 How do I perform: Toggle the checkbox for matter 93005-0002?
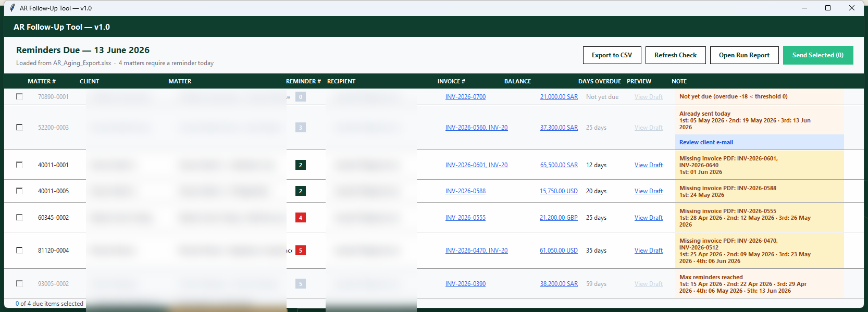pyautogui.click(x=19, y=283)
